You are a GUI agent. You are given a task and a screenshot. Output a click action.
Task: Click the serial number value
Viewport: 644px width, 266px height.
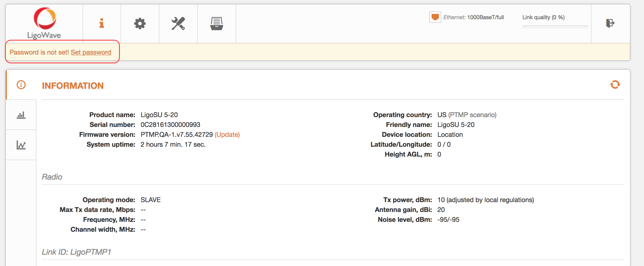170,125
